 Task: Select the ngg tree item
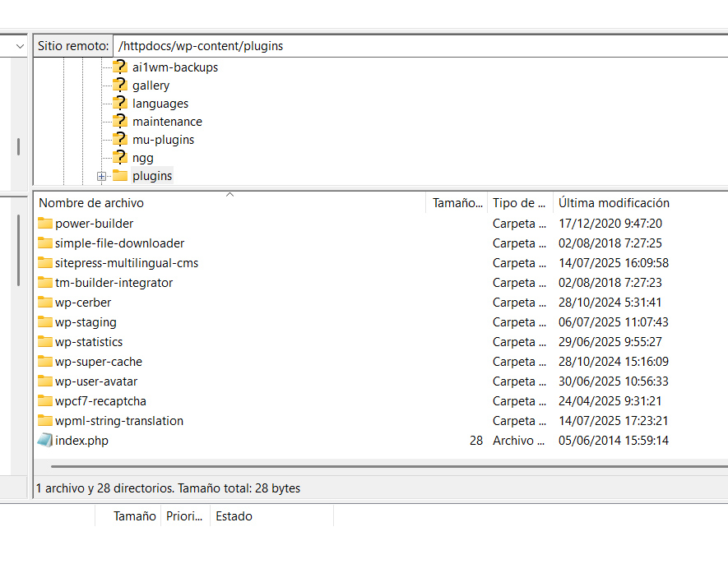[x=142, y=158]
